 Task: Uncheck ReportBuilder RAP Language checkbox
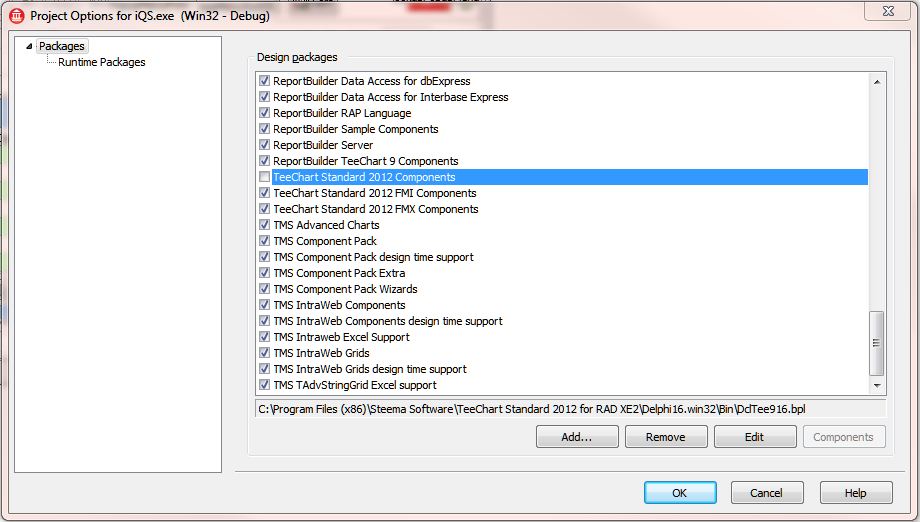click(265, 113)
